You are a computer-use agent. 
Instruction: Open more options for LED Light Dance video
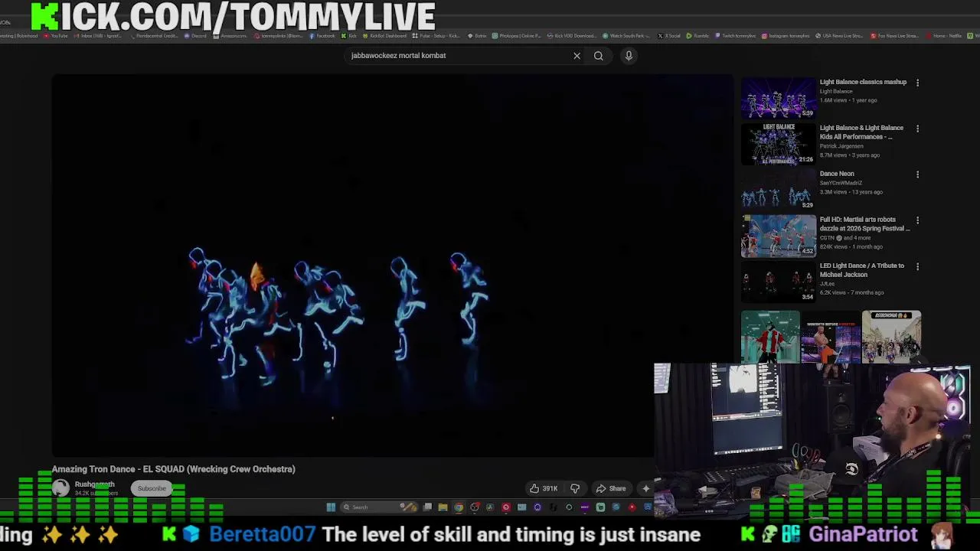click(x=917, y=266)
